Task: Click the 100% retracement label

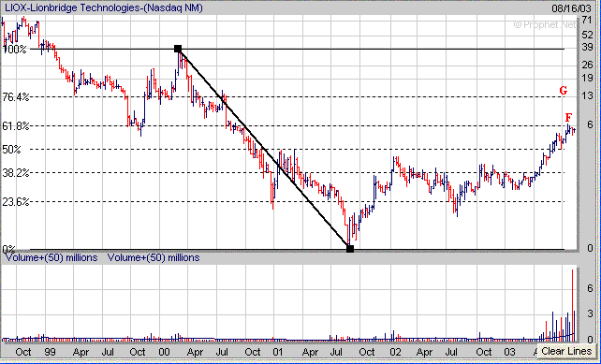Action: pyautogui.click(x=15, y=50)
